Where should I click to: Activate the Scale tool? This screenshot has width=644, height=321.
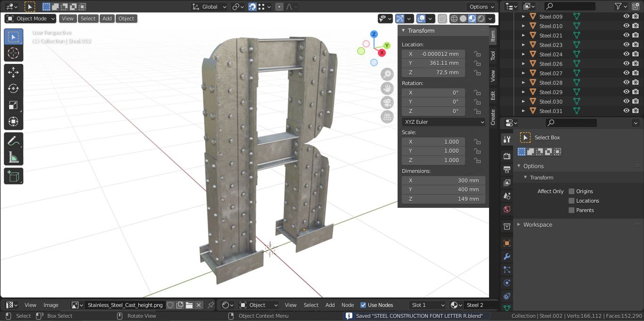[13, 105]
